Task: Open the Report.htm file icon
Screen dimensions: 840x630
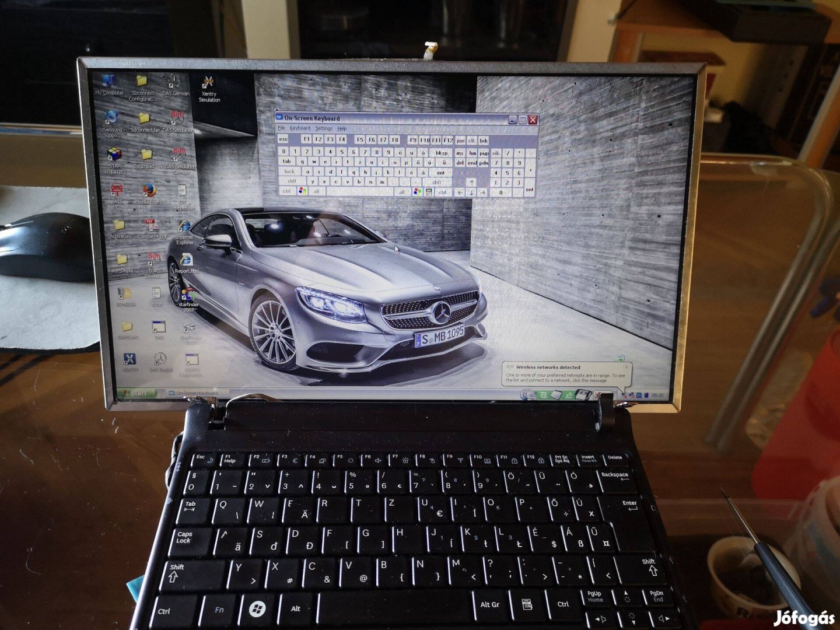Action: (187, 264)
